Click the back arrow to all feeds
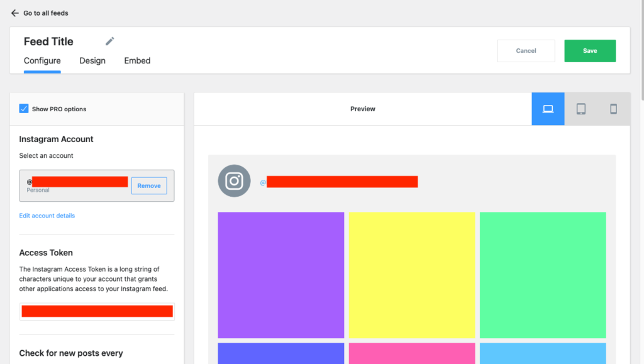644x364 pixels. click(x=14, y=13)
